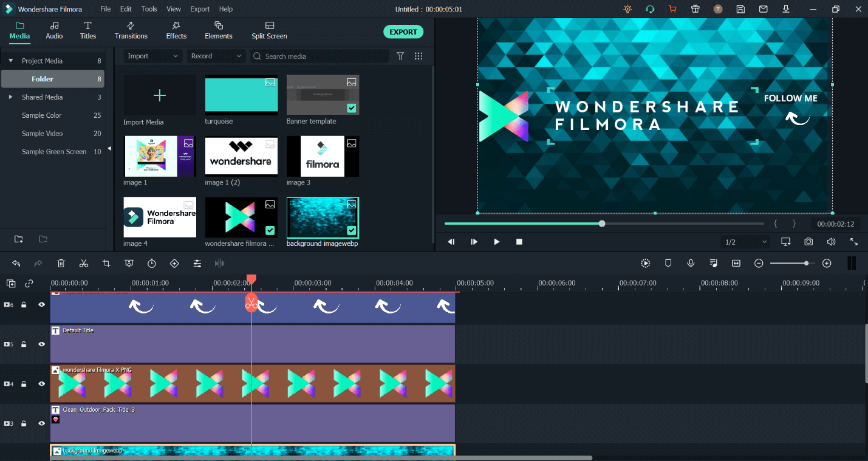Click the Undo arrow in timeline toolbar
This screenshot has width=868, height=461.
coord(16,263)
